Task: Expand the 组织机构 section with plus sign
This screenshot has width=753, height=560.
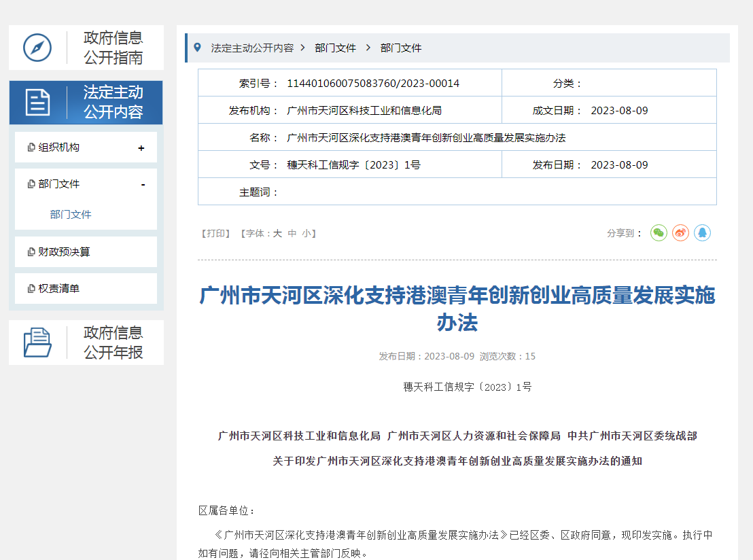Action: tap(141, 148)
